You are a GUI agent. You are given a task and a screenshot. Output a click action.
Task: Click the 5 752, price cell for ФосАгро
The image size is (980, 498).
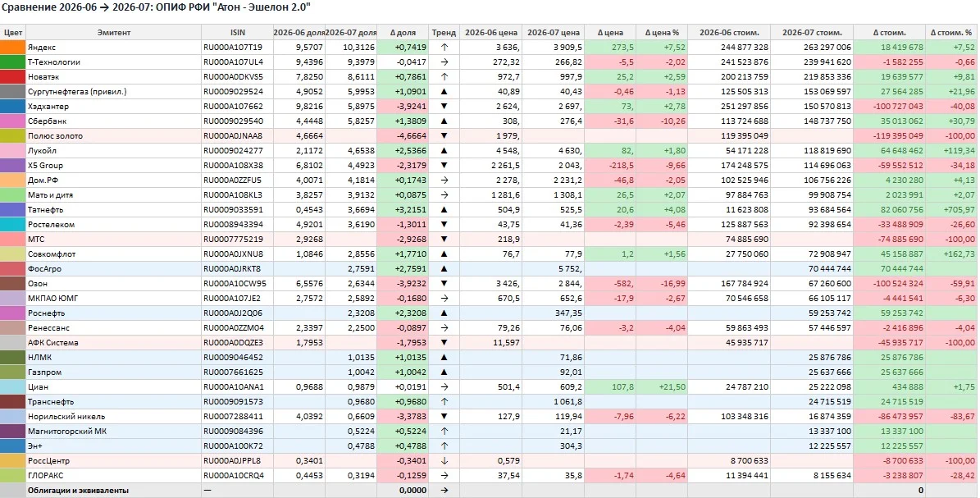click(x=553, y=269)
